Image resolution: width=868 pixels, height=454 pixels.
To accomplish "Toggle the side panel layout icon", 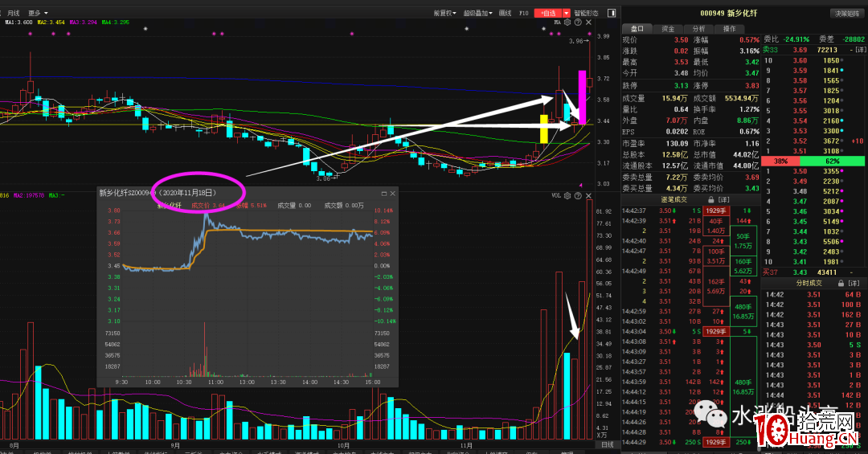I will 612,13.
